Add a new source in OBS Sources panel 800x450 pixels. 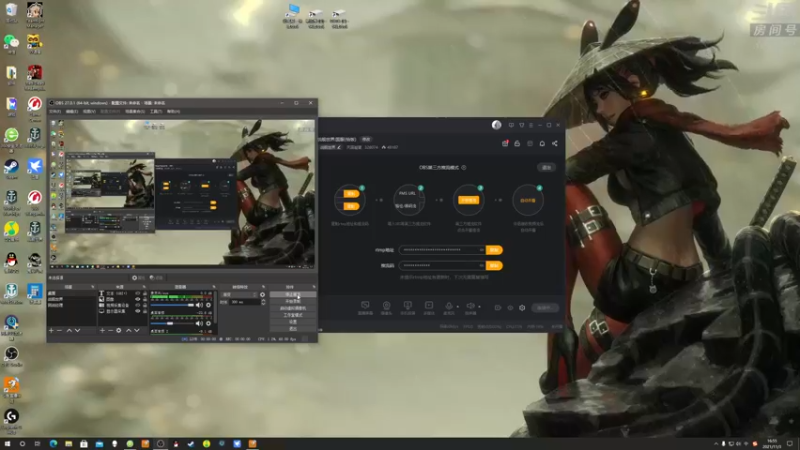(x=102, y=331)
